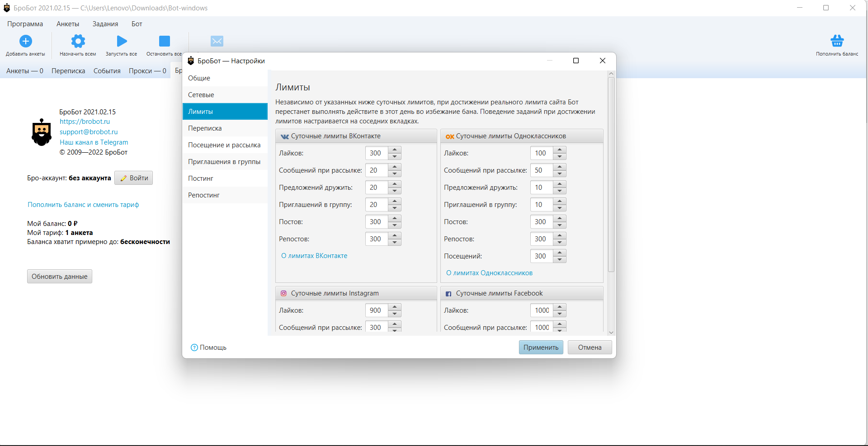Viewport: 868px width, 446px height.
Task: Click the Обновить данные button
Action: pos(60,277)
